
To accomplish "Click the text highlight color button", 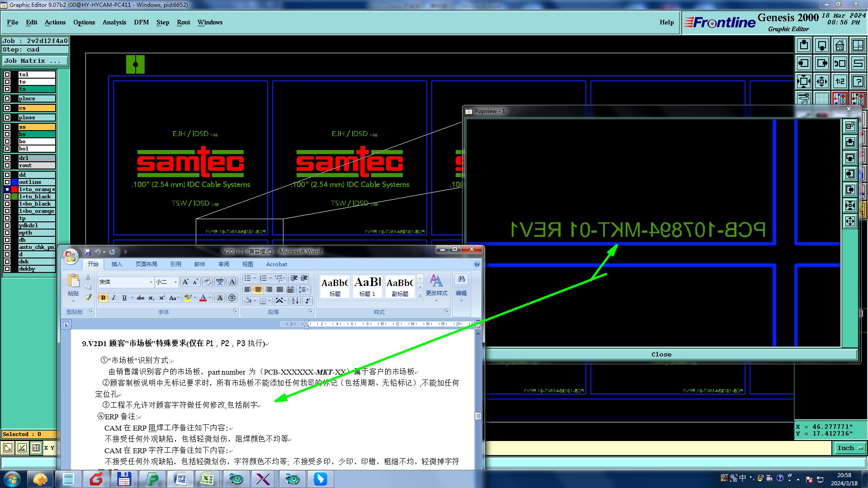I will point(188,298).
